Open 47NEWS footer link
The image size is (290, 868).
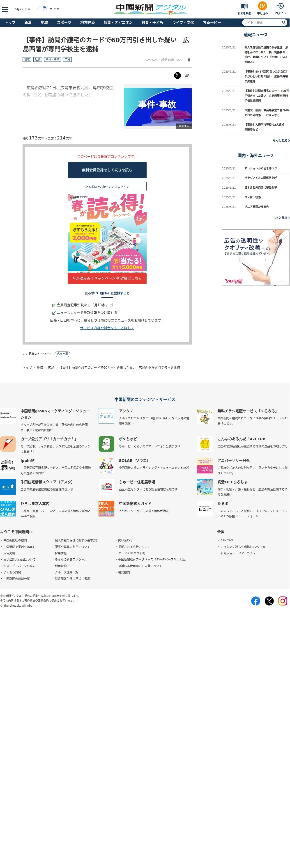tap(227, 541)
